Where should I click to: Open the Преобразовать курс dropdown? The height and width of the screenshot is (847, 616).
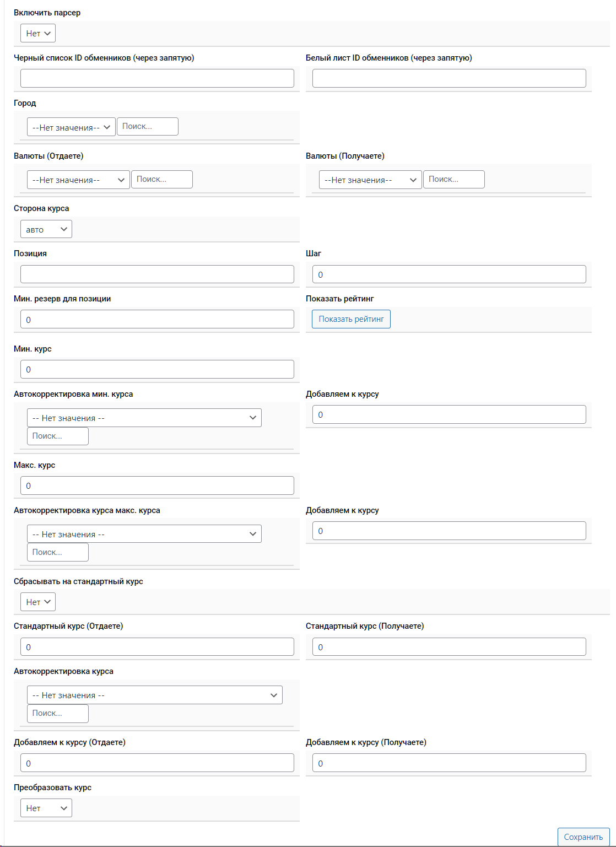click(x=46, y=808)
